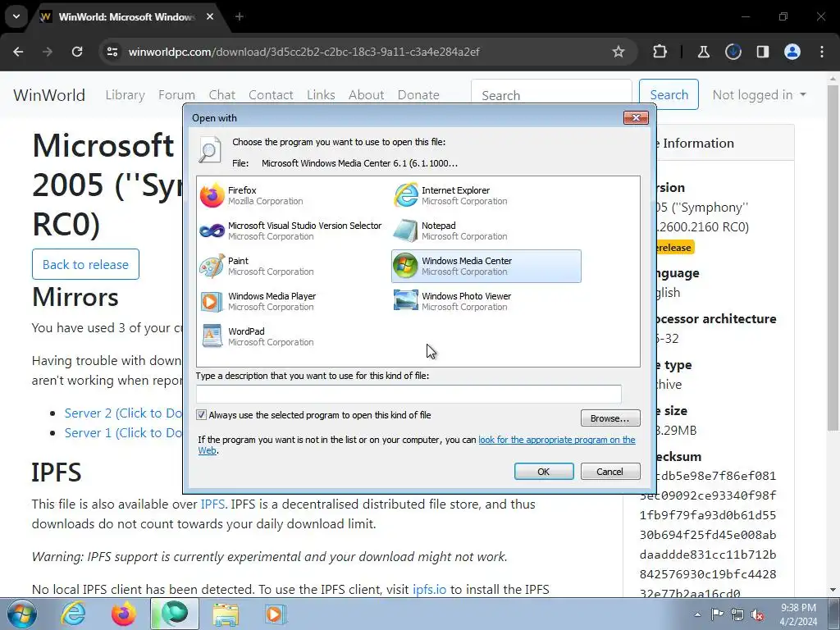Open the IPFS link in description
Screen dimensions: 840x630
coord(212,504)
